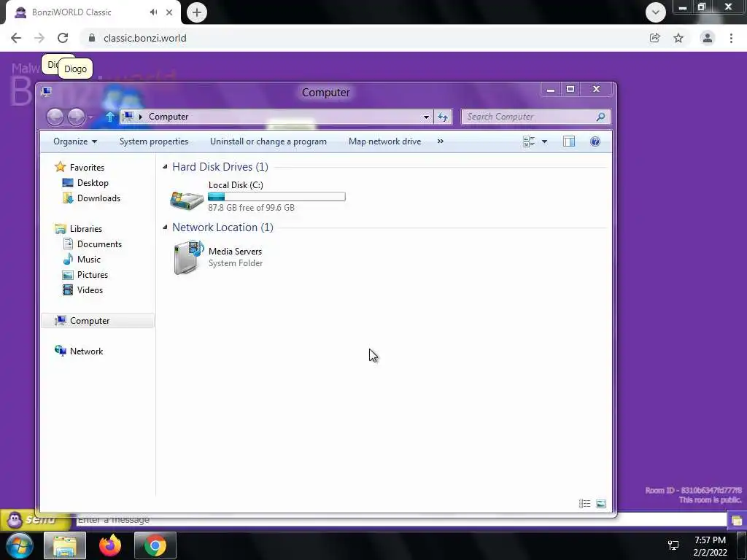Open the Music library
The image size is (747, 560).
[x=88, y=260]
